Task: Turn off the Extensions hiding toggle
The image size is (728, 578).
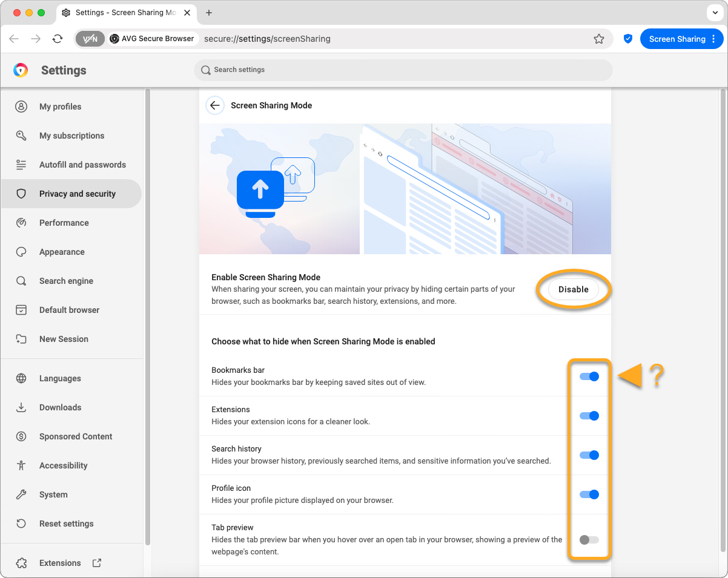Action: [x=589, y=416]
